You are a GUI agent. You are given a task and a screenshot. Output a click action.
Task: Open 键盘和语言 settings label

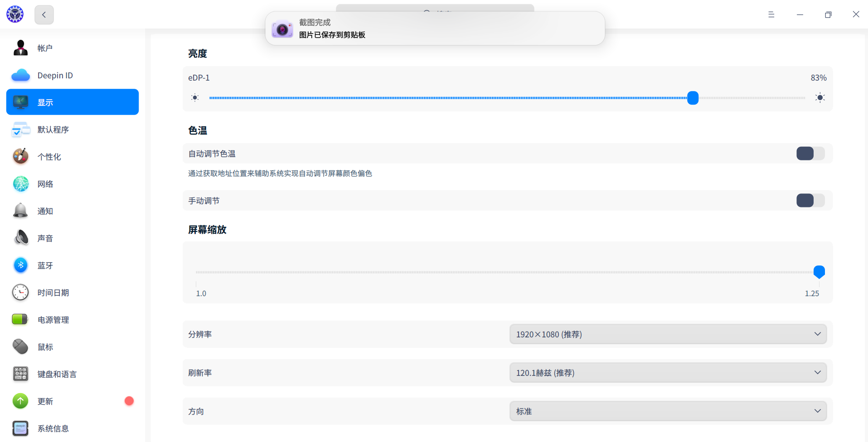click(x=57, y=374)
